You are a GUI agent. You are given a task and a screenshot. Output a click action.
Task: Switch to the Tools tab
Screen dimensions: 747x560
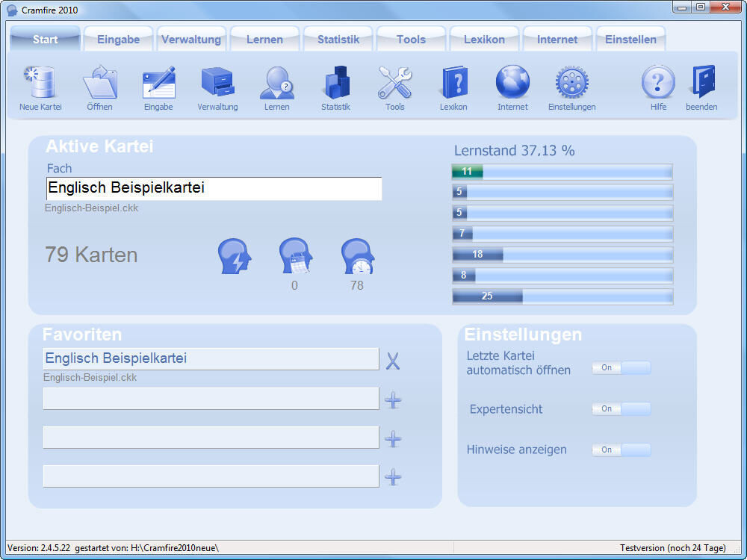pos(411,39)
